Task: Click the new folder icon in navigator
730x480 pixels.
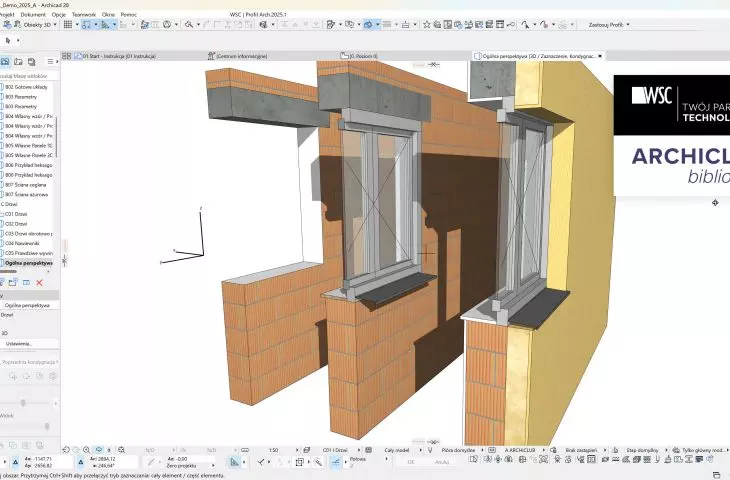Action: 13,283
